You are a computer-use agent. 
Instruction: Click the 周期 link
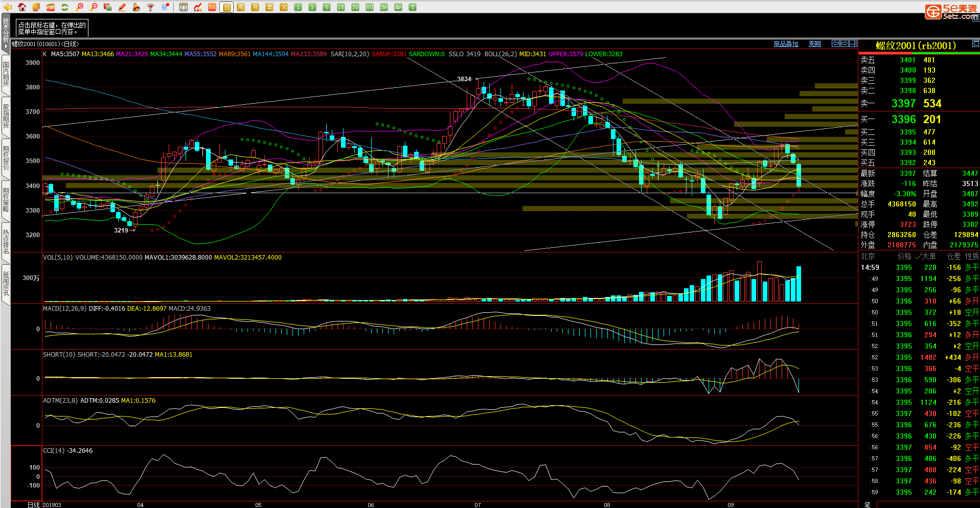(815, 44)
